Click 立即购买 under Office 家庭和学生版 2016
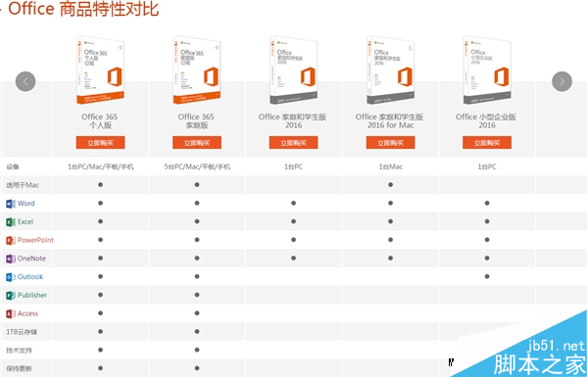588x378 pixels. 293,143
